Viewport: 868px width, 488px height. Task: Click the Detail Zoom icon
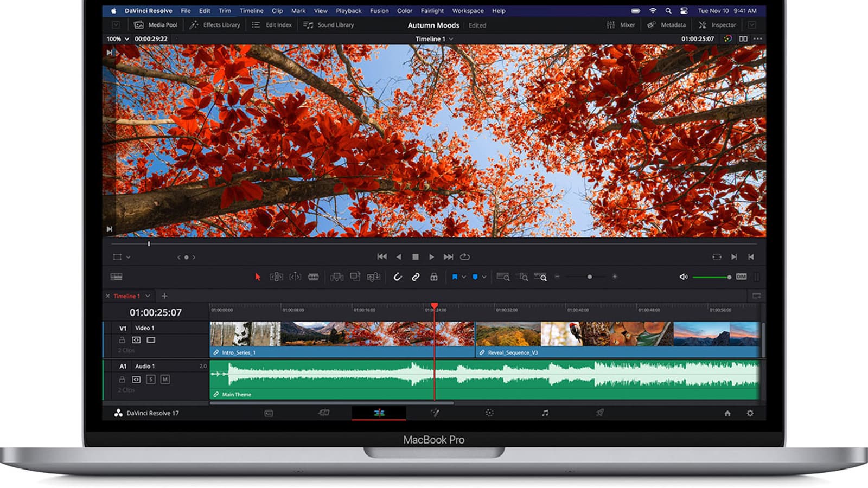pos(522,277)
